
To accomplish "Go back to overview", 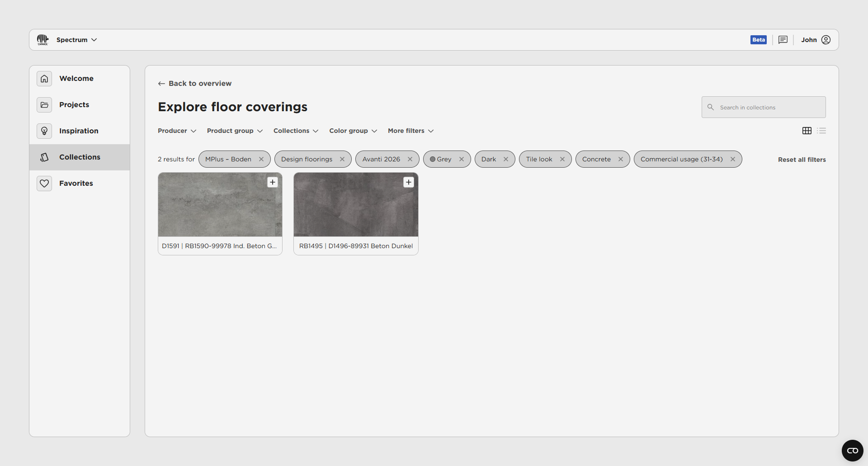I will (x=195, y=84).
